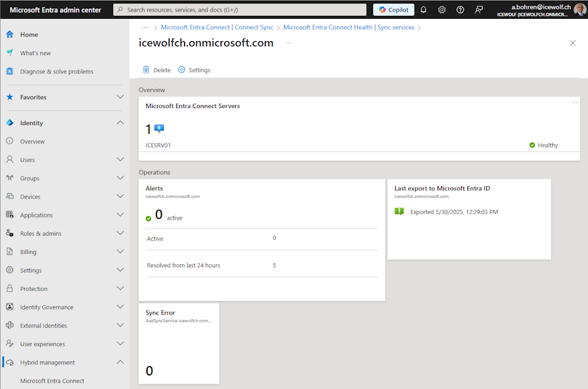The width and height of the screenshot is (588, 389).
Task: Click the Roles & admins icon
Action: pyautogui.click(x=10, y=233)
